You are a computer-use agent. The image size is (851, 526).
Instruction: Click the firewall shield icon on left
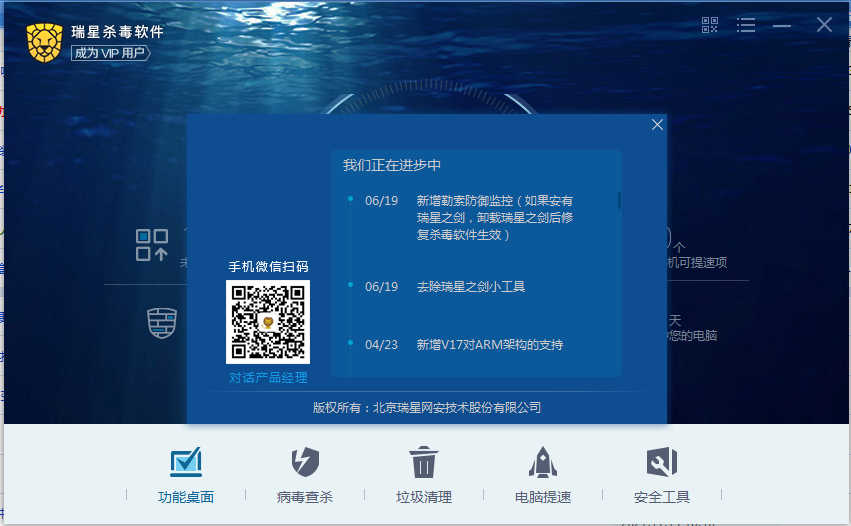[x=162, y=323]
